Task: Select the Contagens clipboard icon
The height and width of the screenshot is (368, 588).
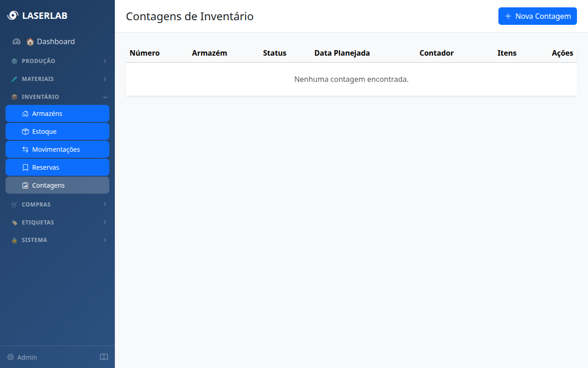Action: coord(25,185)
